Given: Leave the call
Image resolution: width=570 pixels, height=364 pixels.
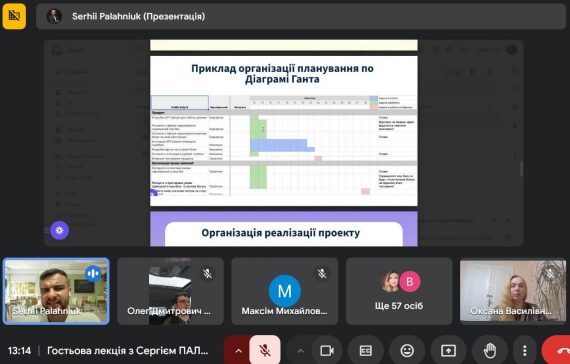Looking at the screenshot, I should pos(556,351).
